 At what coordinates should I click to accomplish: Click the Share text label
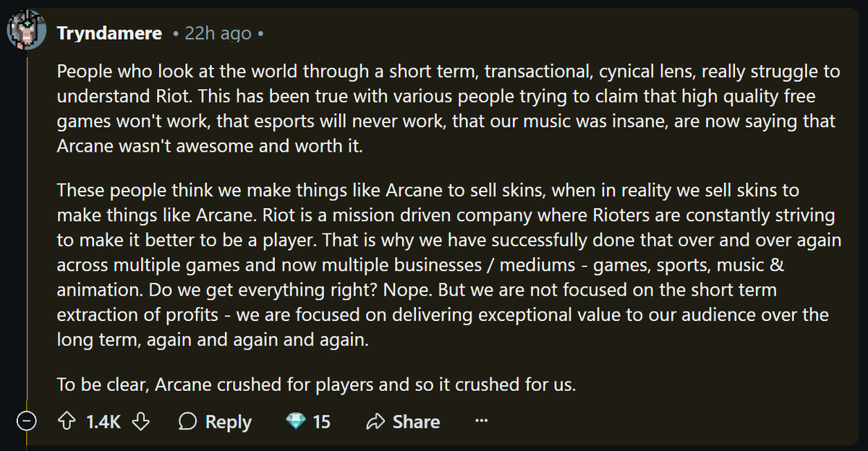(x=416, y=421)
